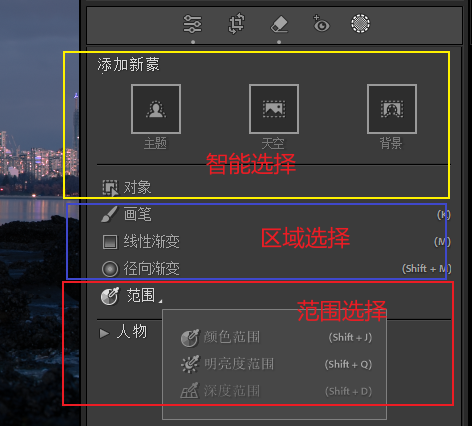Screen dimensions: 472x426
Task: Select the Crop and rotate tool
Action: tap(236, 24)
